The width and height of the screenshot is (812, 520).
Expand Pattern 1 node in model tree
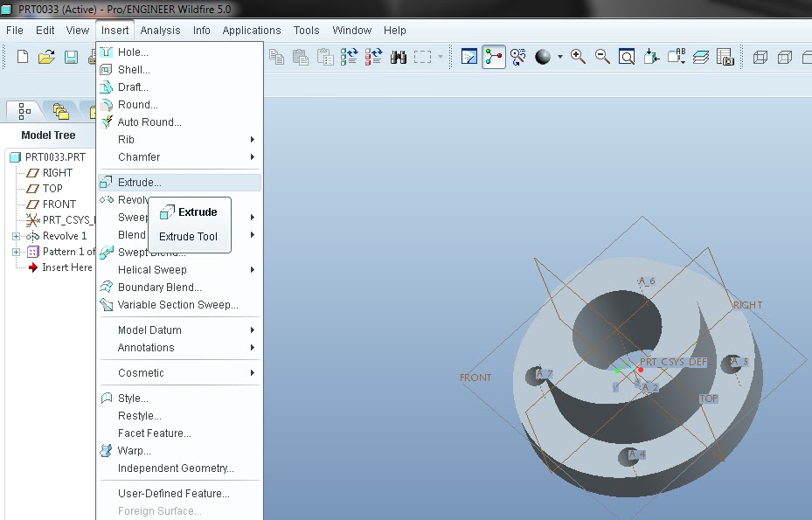click(16, 253)
